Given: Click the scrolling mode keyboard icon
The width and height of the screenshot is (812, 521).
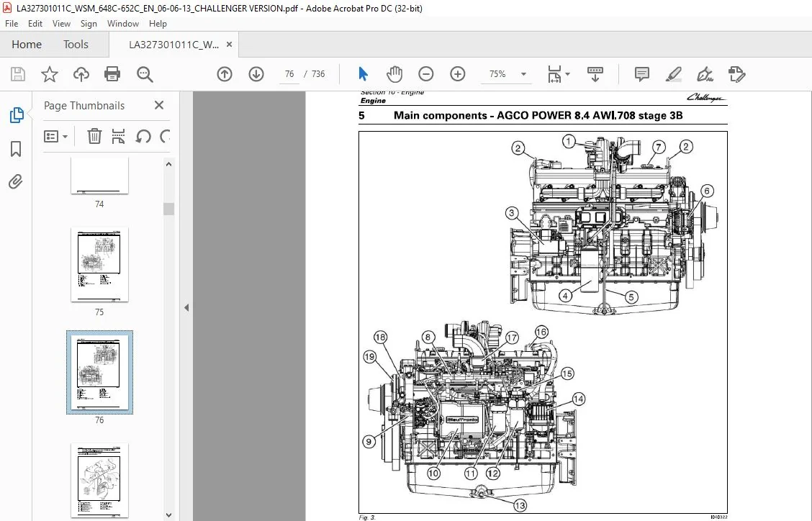Looking at the screenshot, I should point(595,74).
